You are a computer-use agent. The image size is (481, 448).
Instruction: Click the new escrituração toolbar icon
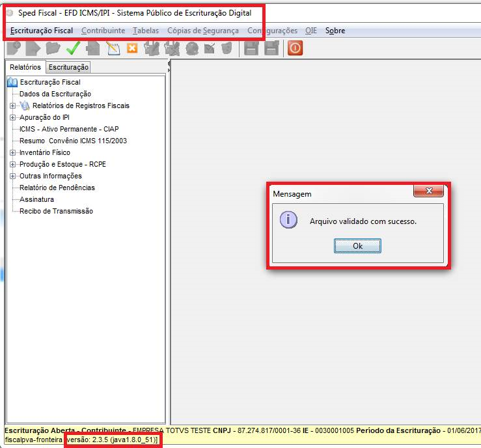point(14,48)
